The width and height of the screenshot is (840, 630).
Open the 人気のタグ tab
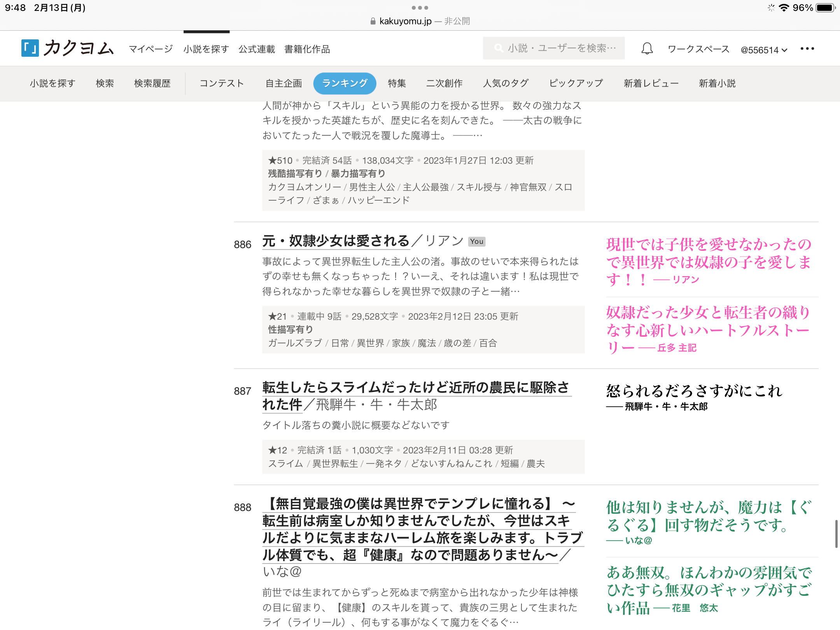pos(506,83)
